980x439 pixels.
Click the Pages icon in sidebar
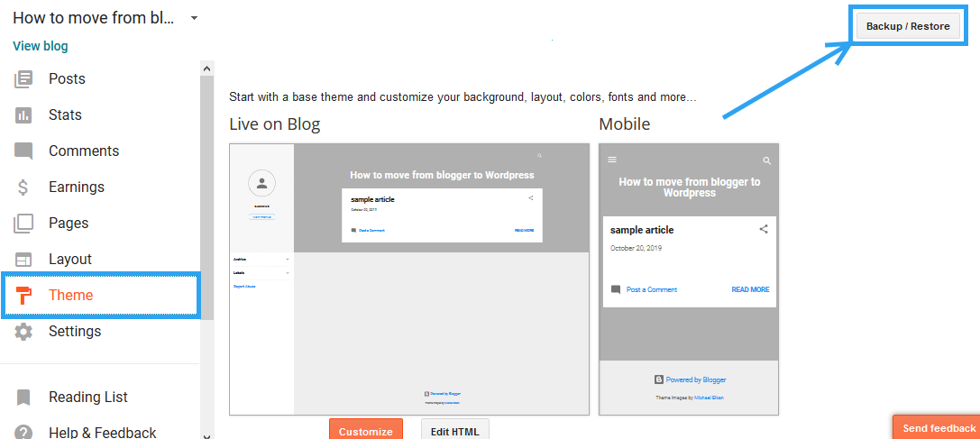click(x=23, y=224)
